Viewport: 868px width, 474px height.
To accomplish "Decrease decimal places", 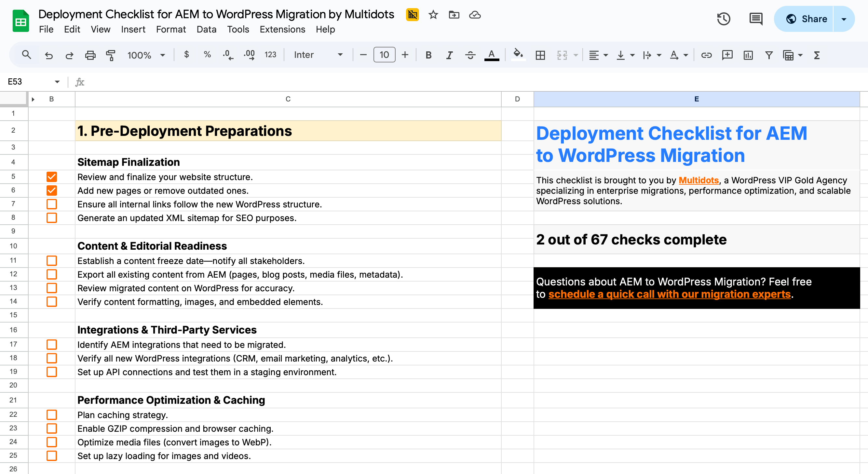I will coord(228,55).
